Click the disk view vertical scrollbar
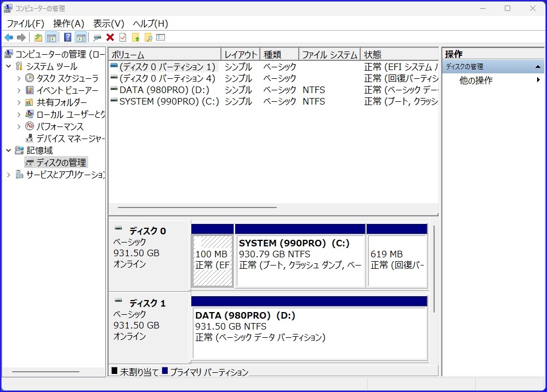The image size is (547, 392). coord(434,269)
